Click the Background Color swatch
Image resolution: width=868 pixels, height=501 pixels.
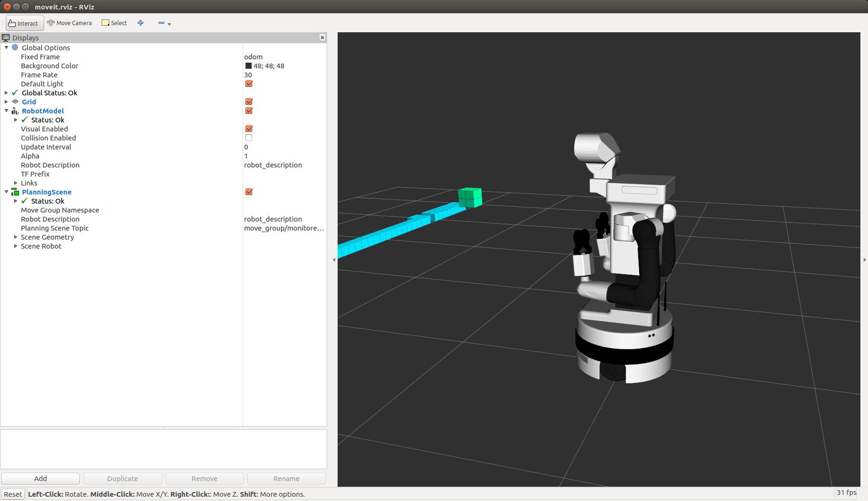[x=248, y=65]
